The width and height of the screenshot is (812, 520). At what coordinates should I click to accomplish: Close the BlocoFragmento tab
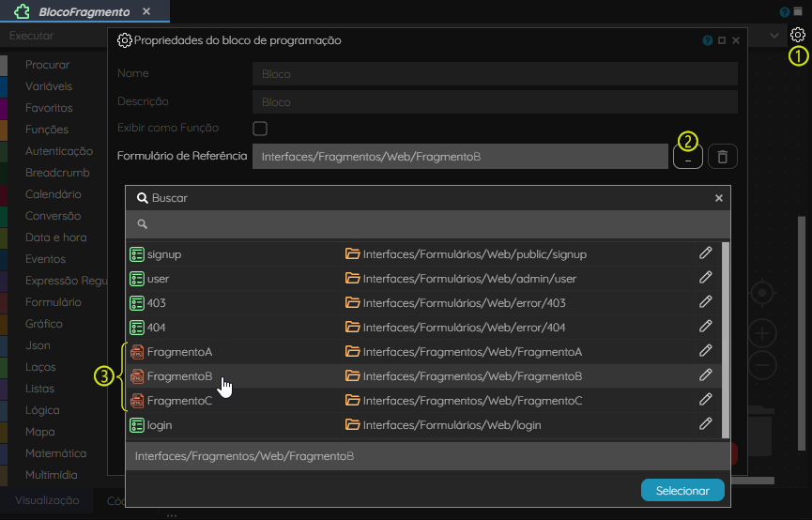pyautogui.click(x=146, y=11)
